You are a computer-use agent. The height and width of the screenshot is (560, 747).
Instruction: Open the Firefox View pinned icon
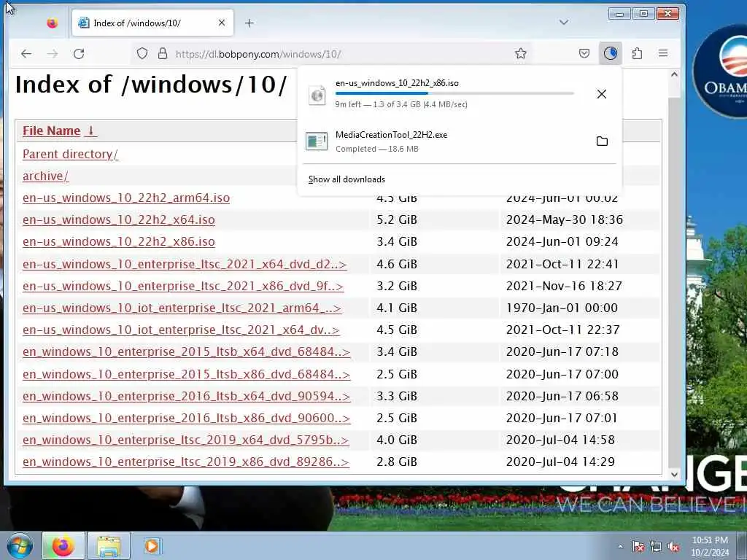tap(53, 23)
